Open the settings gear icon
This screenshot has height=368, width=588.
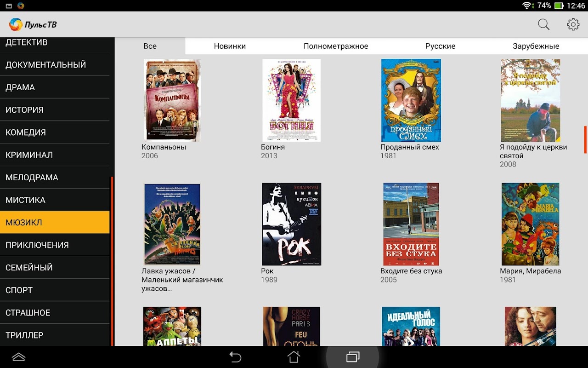[573, 24]
